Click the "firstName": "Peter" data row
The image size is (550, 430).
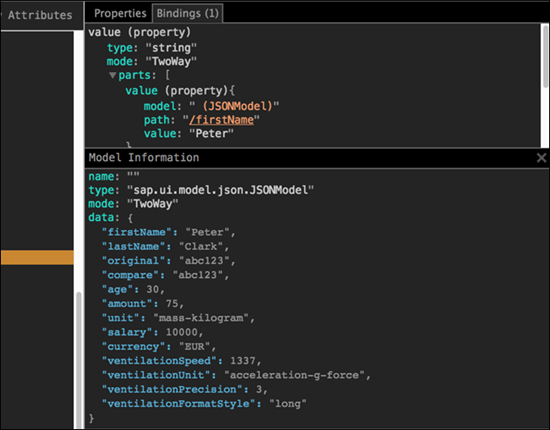coord(168,232)
